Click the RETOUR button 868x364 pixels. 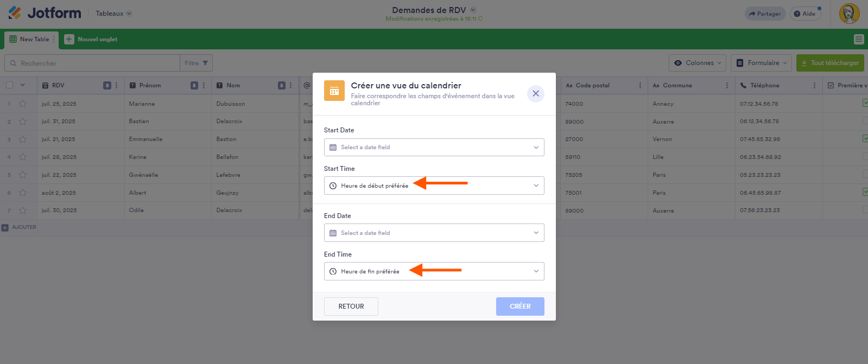coord(351,306)
